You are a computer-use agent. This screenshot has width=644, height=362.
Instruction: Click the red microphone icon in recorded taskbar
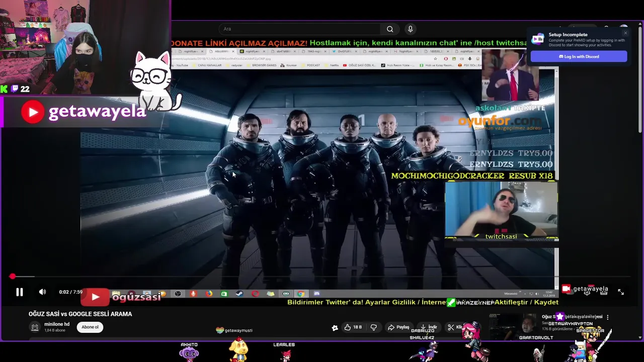pyautogui.click(x=193, y=294)
